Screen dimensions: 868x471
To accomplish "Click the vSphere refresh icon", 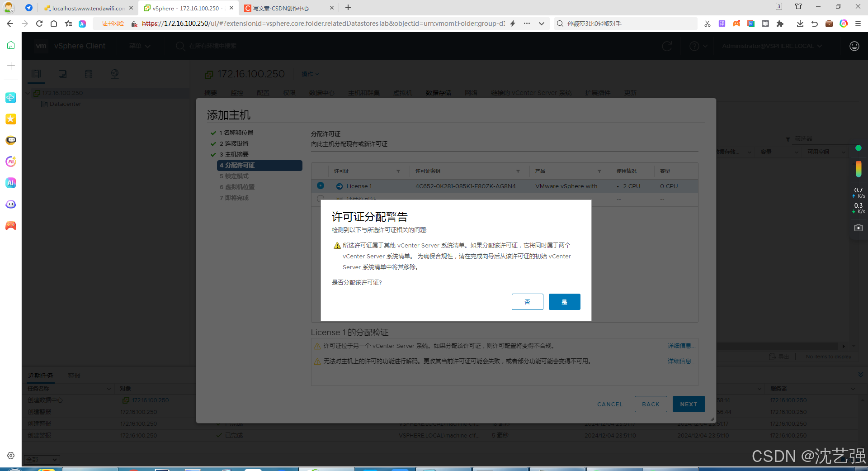I will click(x=667, y=46).
